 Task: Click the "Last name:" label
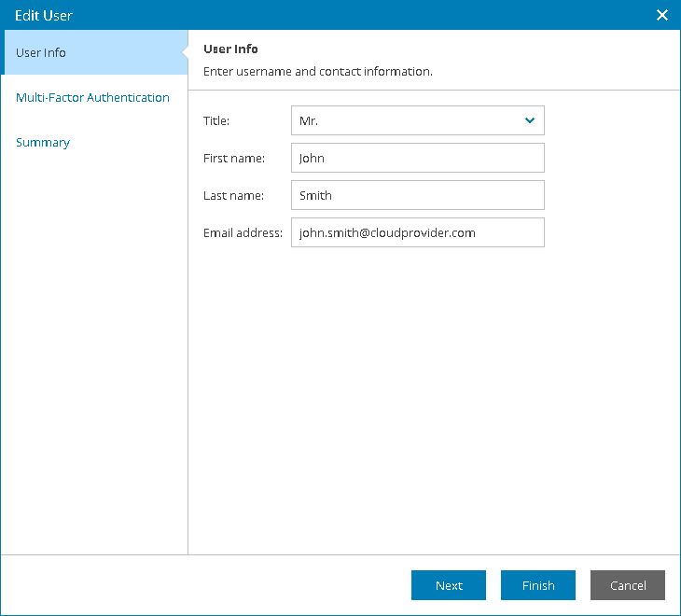coord(233,195)
